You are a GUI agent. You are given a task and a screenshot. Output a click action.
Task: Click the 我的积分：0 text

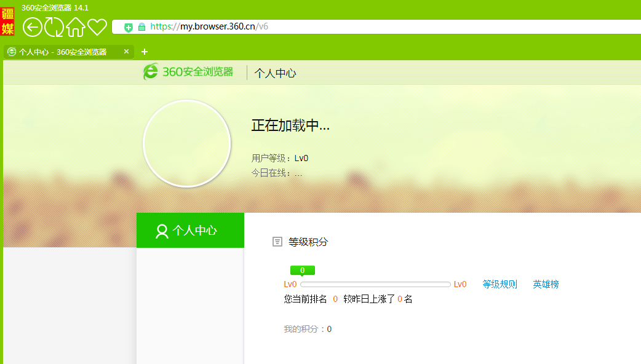click(308, 329)
